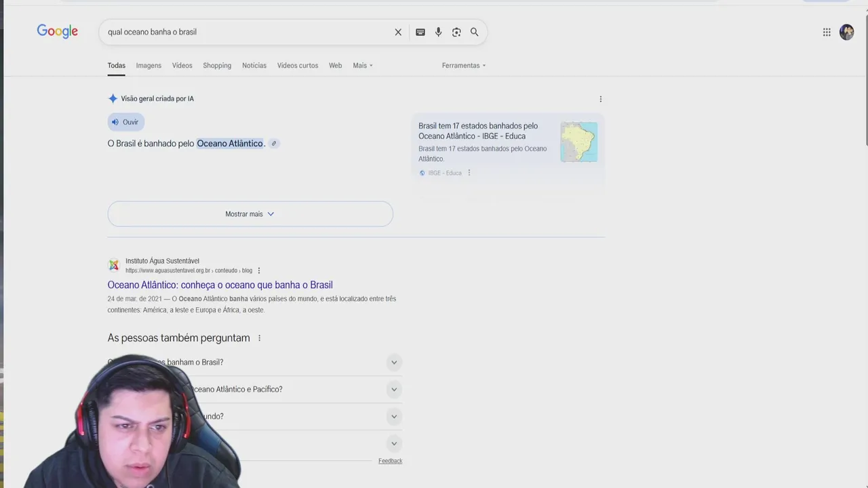Click the IBGE - Educa source label
Screen dimensions: 868x488
coord(445,174)
